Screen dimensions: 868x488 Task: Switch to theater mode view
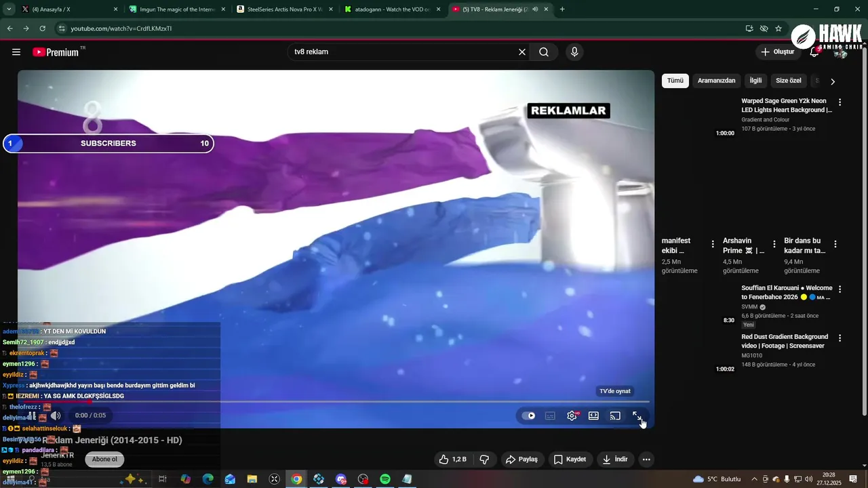click(x=593, y=415)
